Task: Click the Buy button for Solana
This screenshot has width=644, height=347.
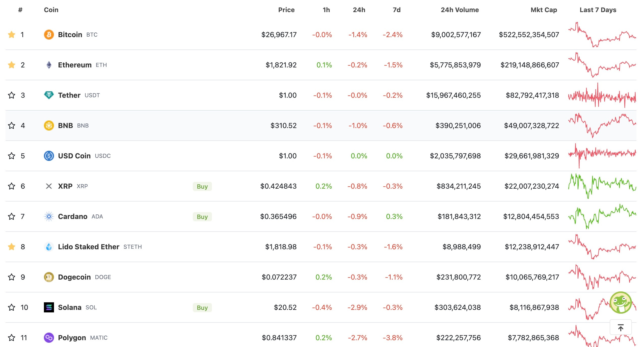Action: 202,308
